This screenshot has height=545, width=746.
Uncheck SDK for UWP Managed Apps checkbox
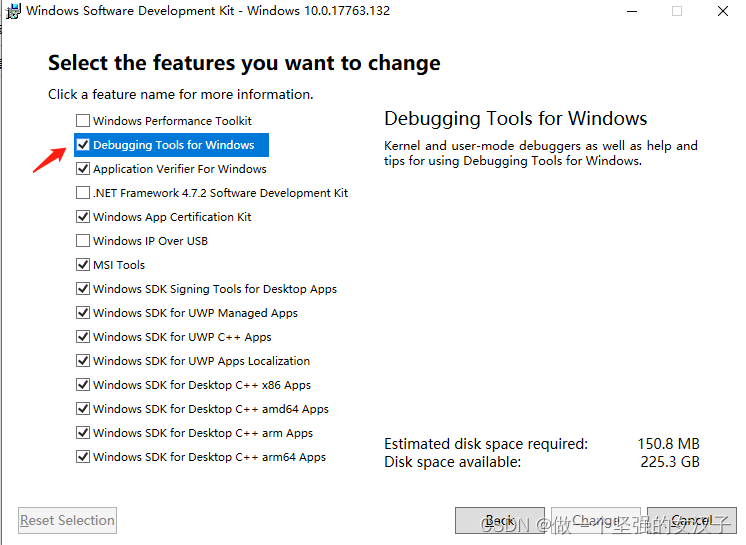click(x=83, y=312)
